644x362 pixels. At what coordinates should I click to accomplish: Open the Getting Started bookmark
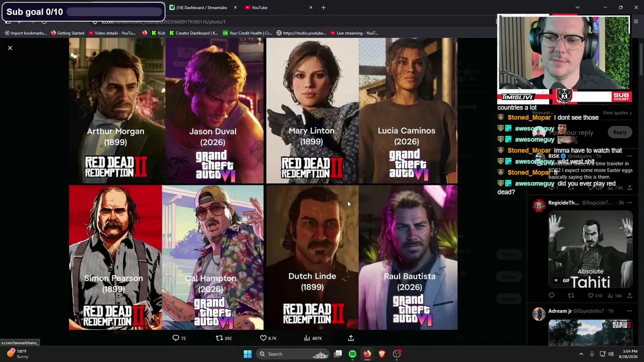pyautogui.click(x=67, y=33)
